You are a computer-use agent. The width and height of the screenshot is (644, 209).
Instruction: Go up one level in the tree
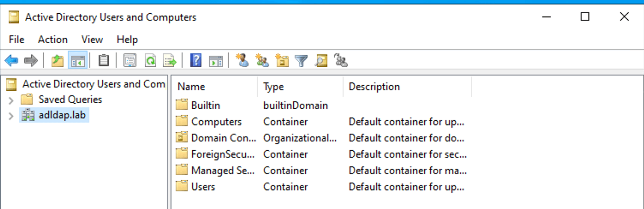[x=57, y=60]
